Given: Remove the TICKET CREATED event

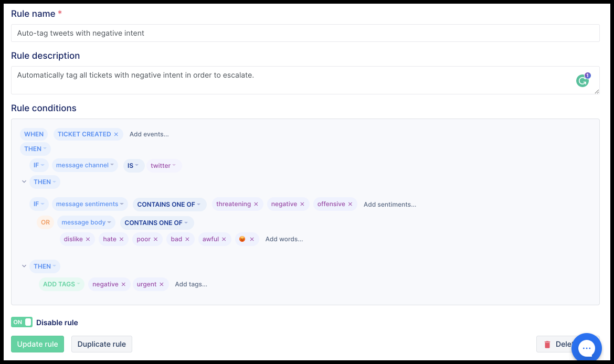Looking at the screenshot, I should 116,134.
